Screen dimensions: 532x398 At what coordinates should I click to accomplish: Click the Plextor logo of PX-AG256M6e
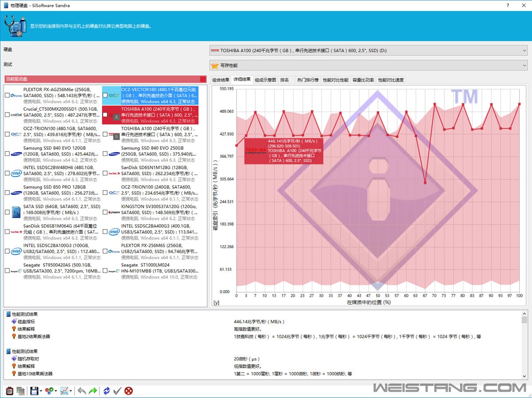16,95
